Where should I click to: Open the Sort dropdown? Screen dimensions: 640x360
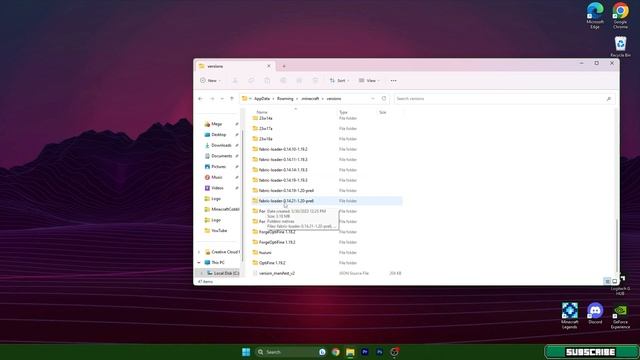339,80
